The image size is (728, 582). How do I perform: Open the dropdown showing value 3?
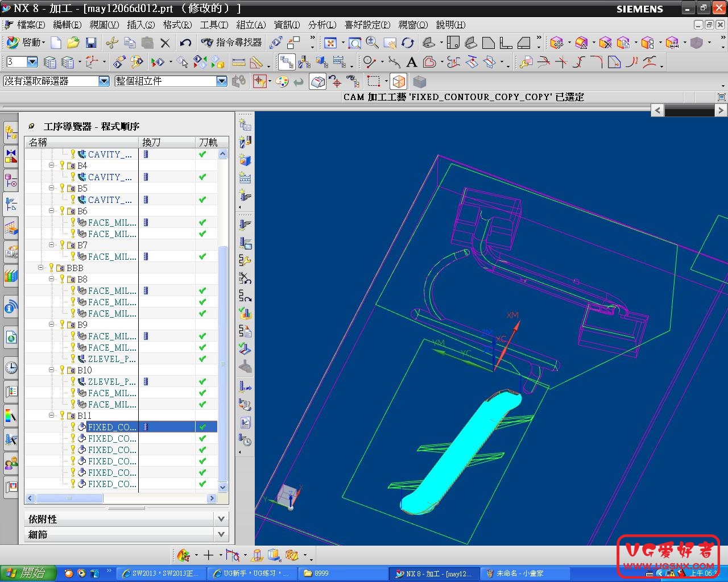[32, 62]
